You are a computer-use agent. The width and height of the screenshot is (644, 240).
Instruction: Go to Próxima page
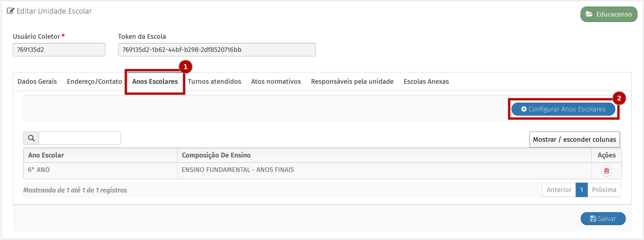point(604,190)
